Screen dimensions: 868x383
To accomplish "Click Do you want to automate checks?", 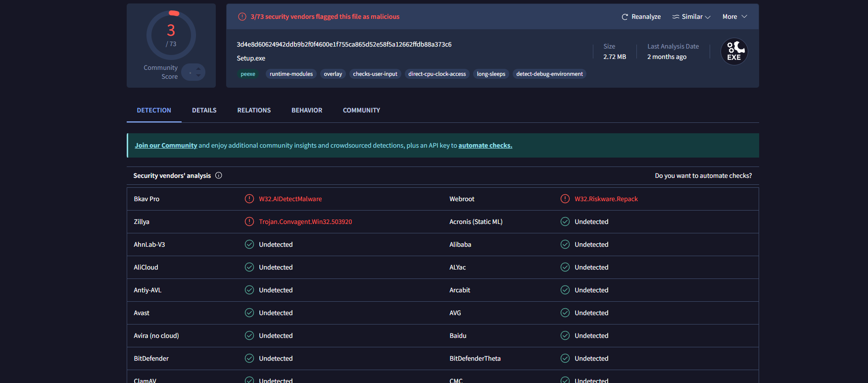I will point(703,176).
